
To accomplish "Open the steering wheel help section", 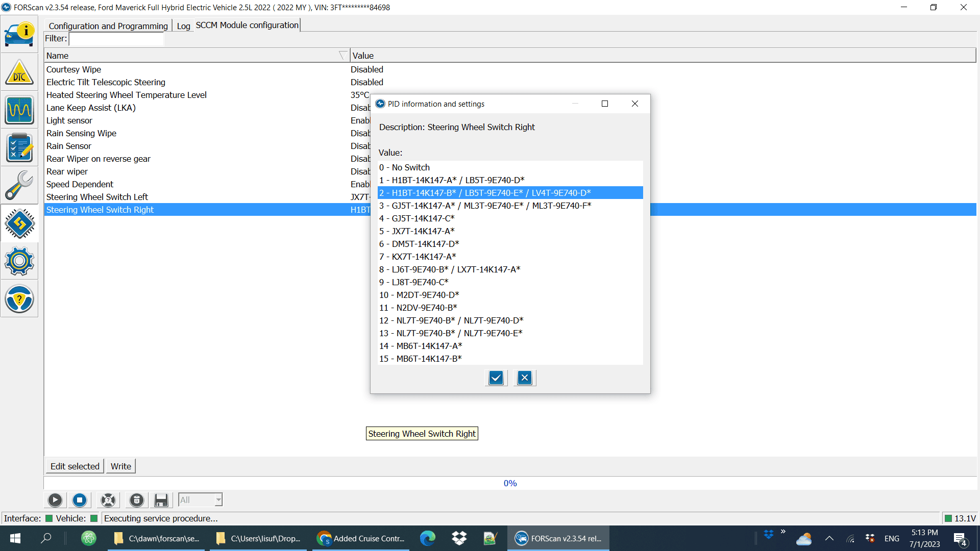I will click(19, 299).
